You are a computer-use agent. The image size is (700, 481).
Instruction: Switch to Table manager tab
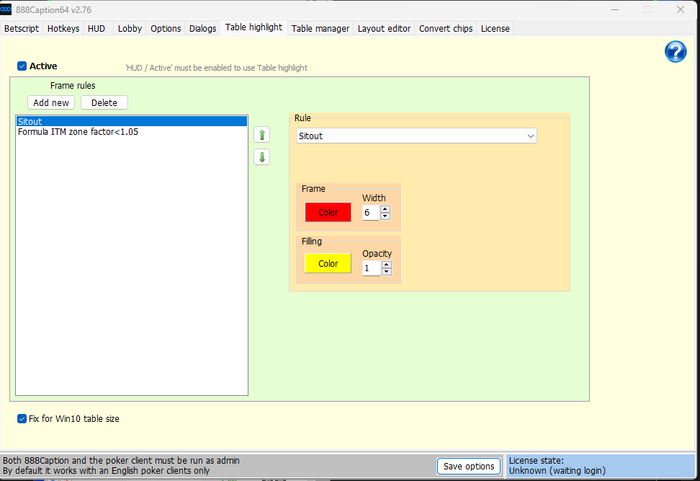click(x=321, y=29)
